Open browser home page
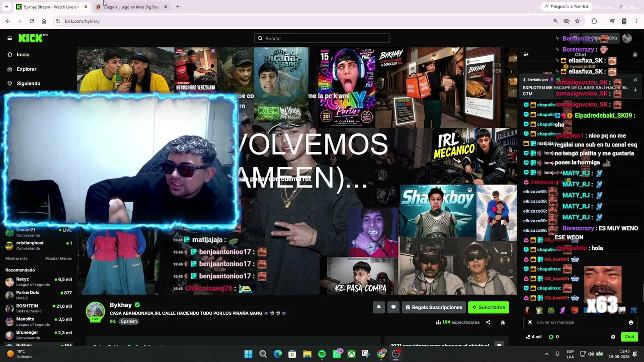Viewport: 644px width, 362px height. [x=44, y=21]
